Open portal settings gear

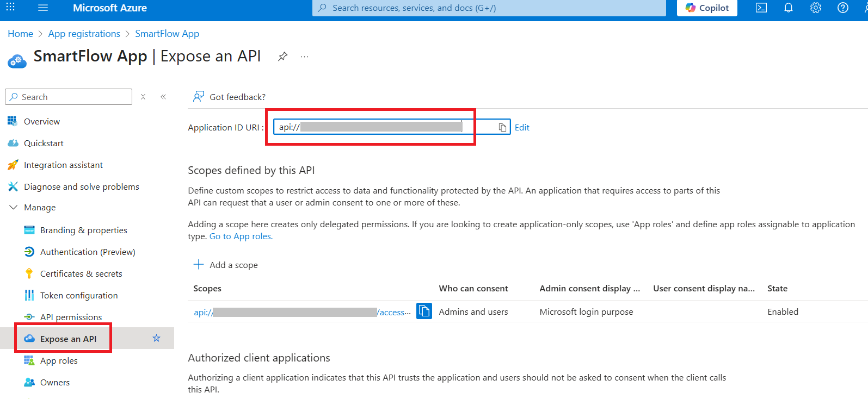pyautogui.click(x=815, y=8)
